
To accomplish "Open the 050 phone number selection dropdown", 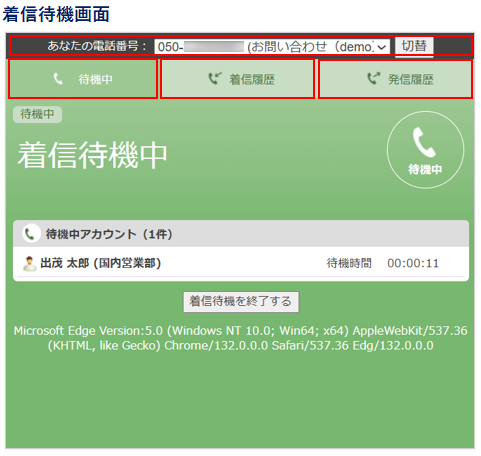I will point(272,47).
